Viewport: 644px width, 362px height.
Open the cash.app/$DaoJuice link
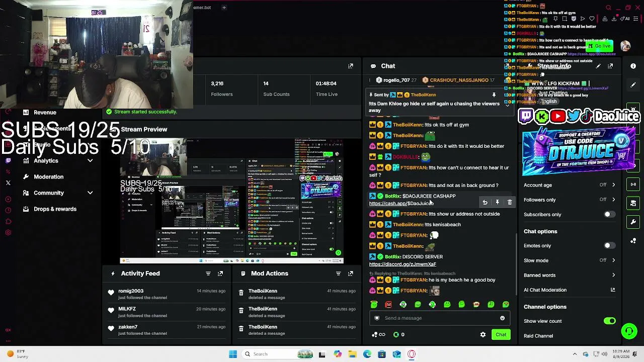click(x=401, y=204)
